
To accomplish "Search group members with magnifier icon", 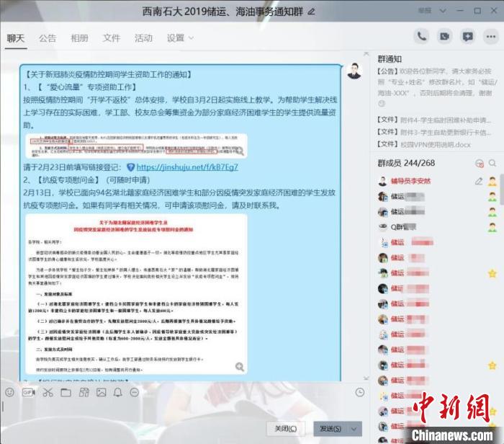I will pos(492,163).
